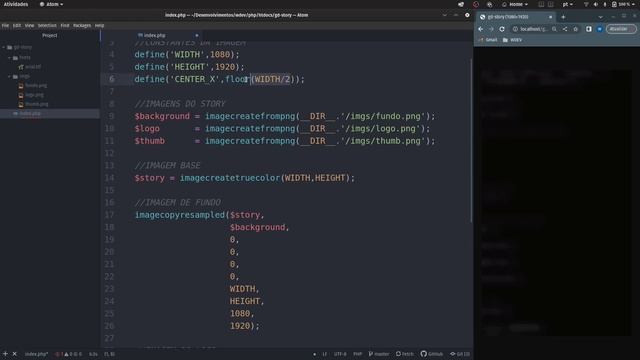Change the UTF-8 encoding setting
This screenshot has height=360, width=640.
[x=340, y=354]
